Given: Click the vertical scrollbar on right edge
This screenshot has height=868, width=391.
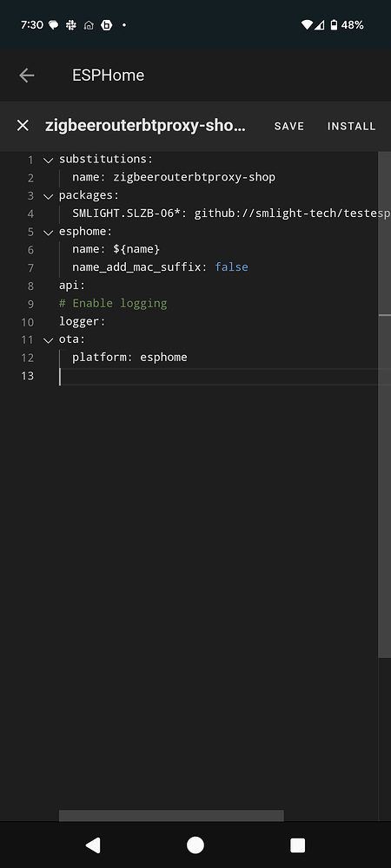Looking at the screenshot, I should pos(384,404).
